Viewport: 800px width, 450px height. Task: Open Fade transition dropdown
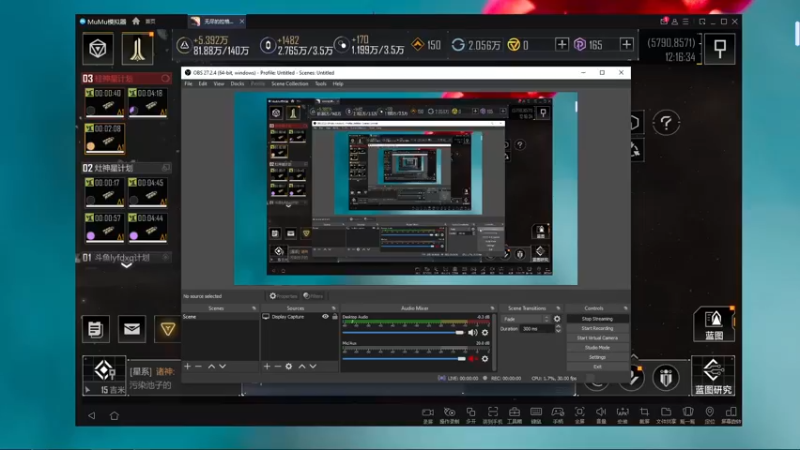(x=526, y=319)
